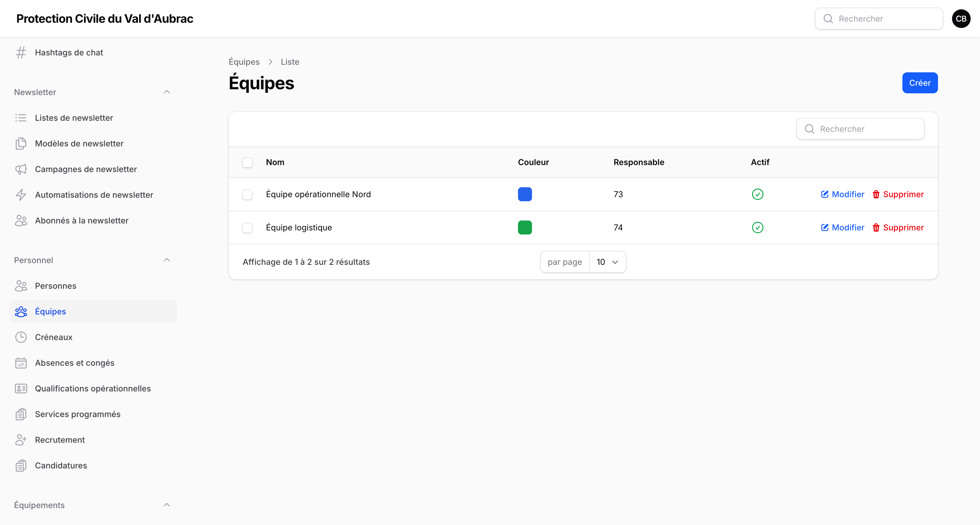Click the lightning bolt icon for Automatisations

click(x=21, y=195)
